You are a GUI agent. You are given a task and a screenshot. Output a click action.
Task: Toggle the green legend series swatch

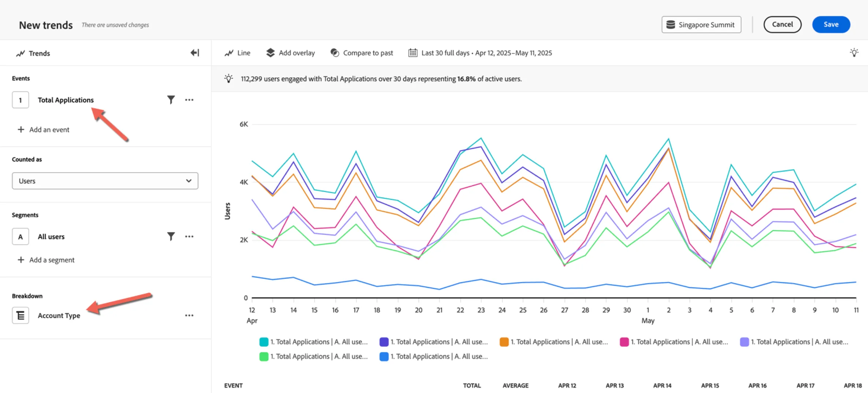click(x=264, y=356)
